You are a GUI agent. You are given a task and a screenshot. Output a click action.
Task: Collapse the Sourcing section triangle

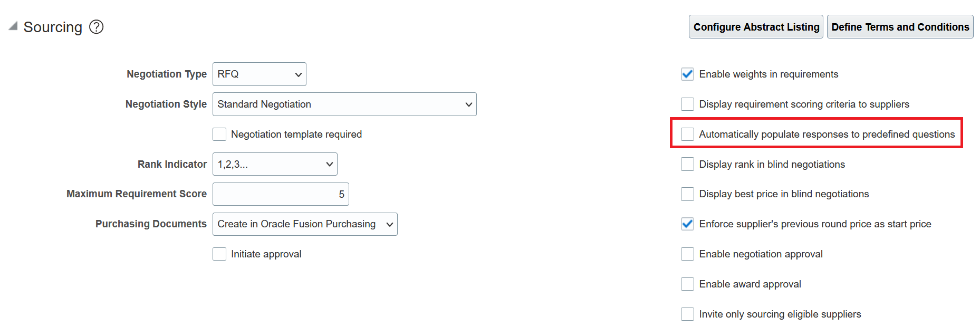click(x=13, y=26)
